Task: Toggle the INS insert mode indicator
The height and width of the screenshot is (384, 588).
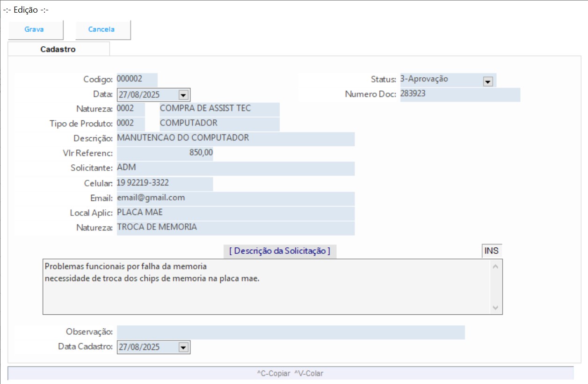Action: (x=491, y=251)
